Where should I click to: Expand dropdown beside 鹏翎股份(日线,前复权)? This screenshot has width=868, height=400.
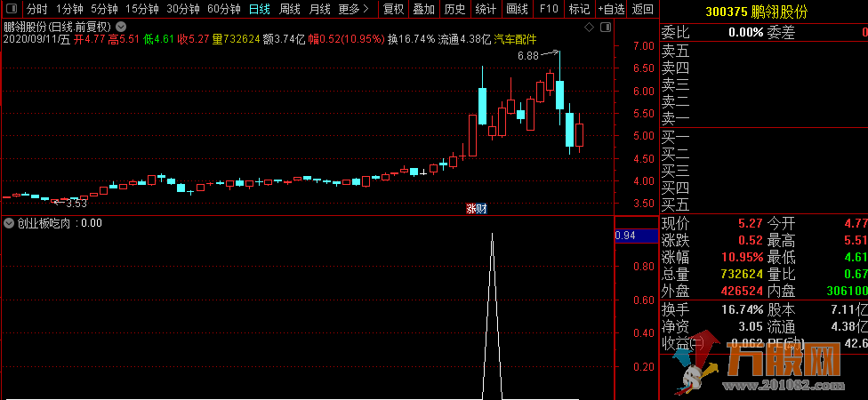coord(121,26)
